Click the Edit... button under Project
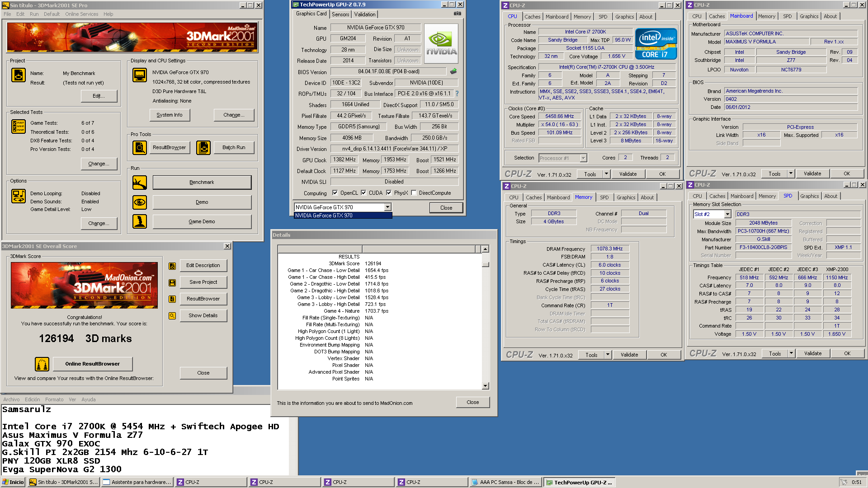The width and height of the screenshot is (868, 488). coord(99,96)
